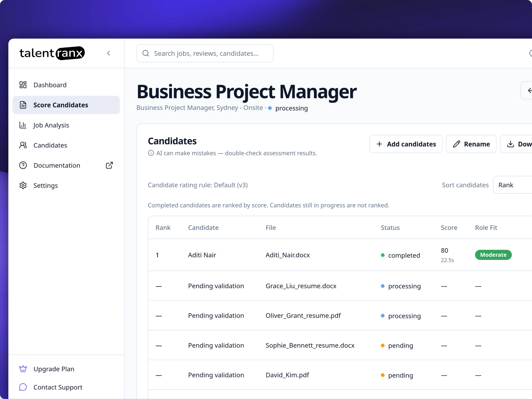Click the info icon beside AI can make mistakes
This screenshot has width=532, height=399.
151,153
